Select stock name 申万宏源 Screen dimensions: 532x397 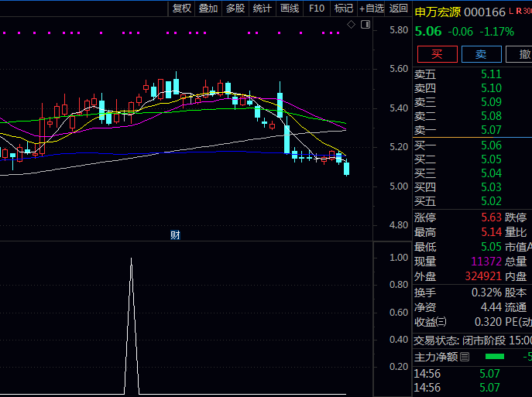438,12
